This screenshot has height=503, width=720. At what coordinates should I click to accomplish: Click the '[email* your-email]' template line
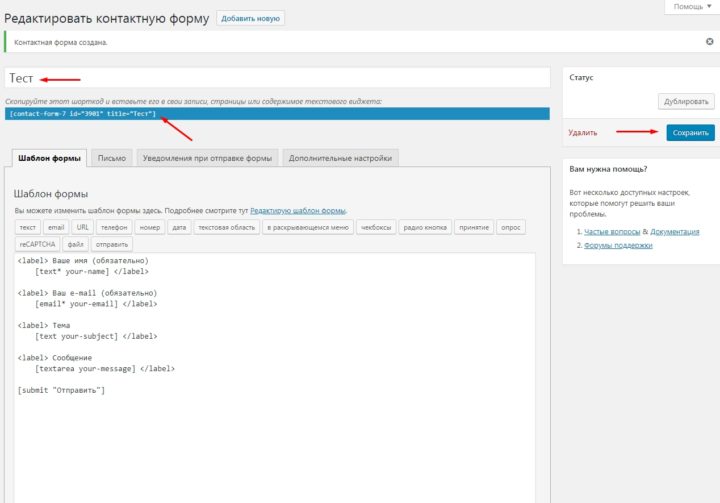point(96,304)
